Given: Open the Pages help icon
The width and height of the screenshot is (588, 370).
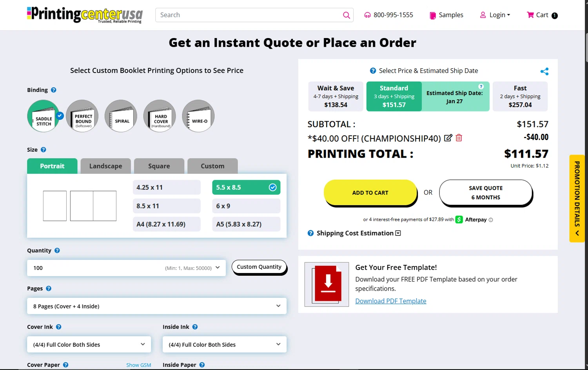Looking at the screenshot, I should tap(49, 288).
